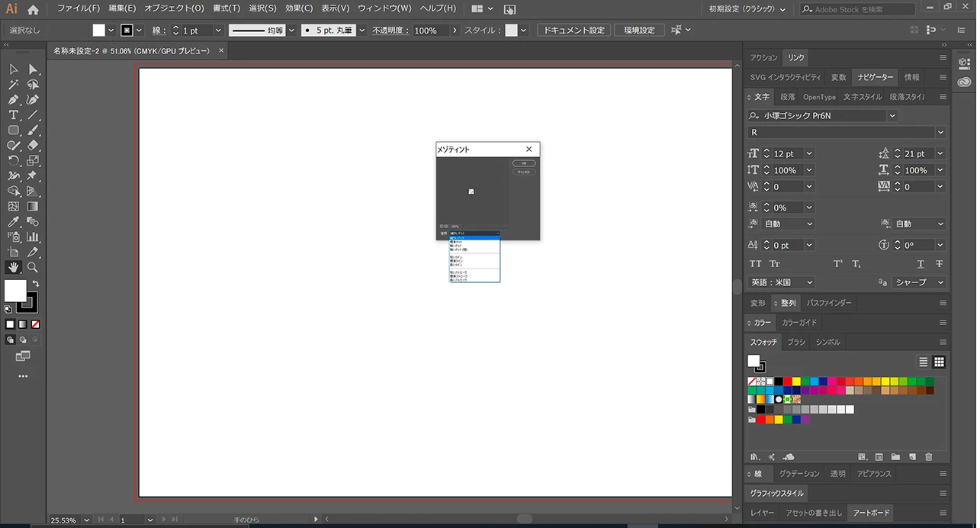This screenshot has height=528, width=980.
Task: Click OK in メゾティント dialog
Action: (524, 163)
